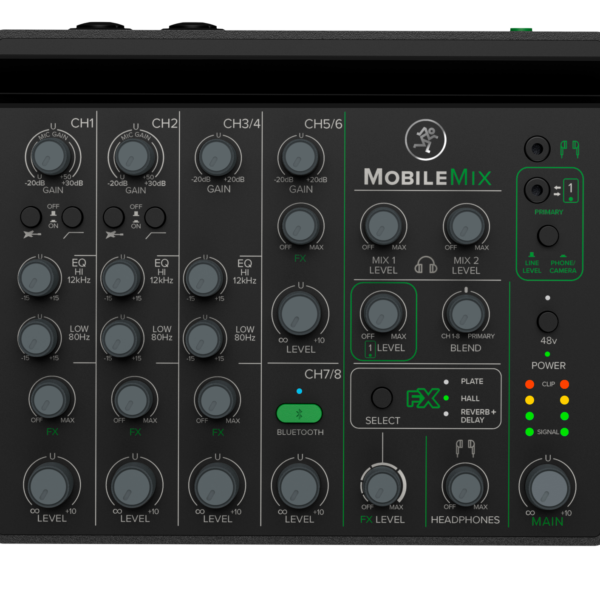Screen dimensions: 600x600
Task: Click the CH2 FX send knob
Action: pyautogui.click(x=134, y=399)
